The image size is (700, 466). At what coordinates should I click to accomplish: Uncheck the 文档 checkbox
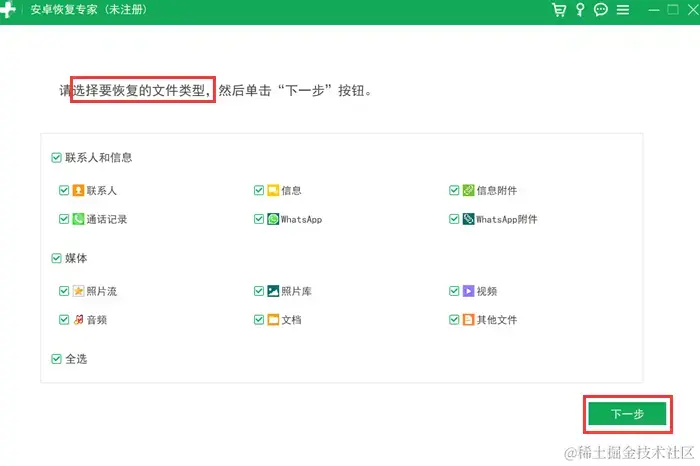pos(259,320)
